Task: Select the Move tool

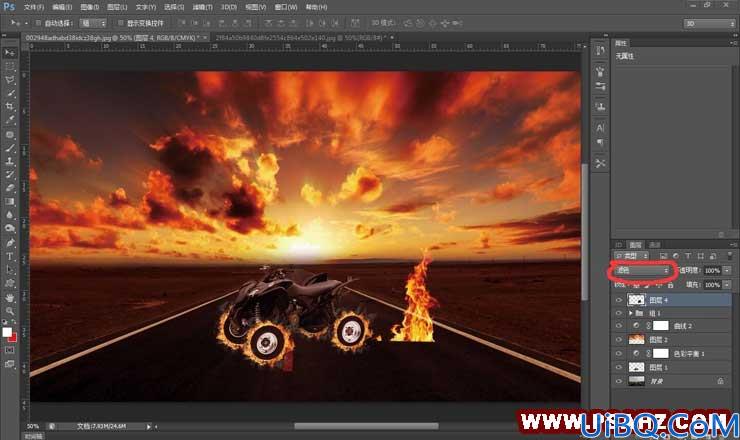Action: [9, 52]
